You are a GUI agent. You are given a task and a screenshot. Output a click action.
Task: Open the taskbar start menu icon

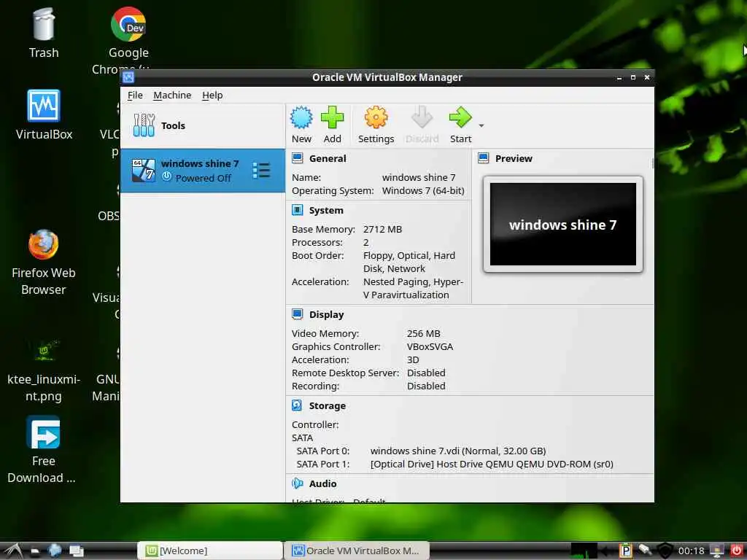click(13, 551)
